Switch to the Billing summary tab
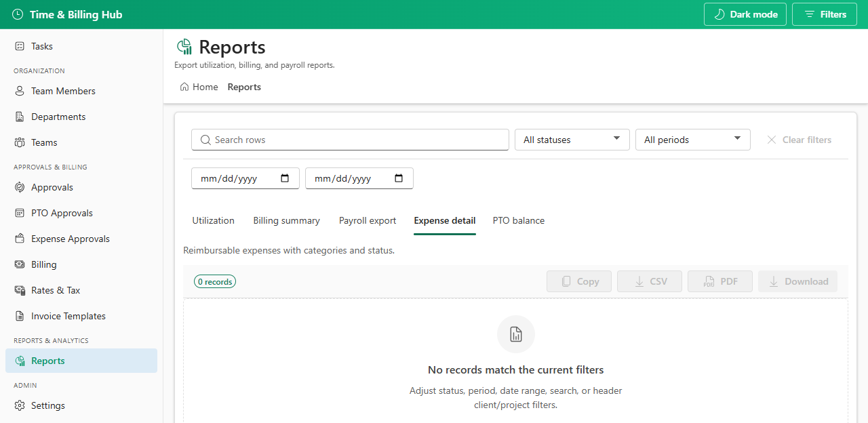 286,221
